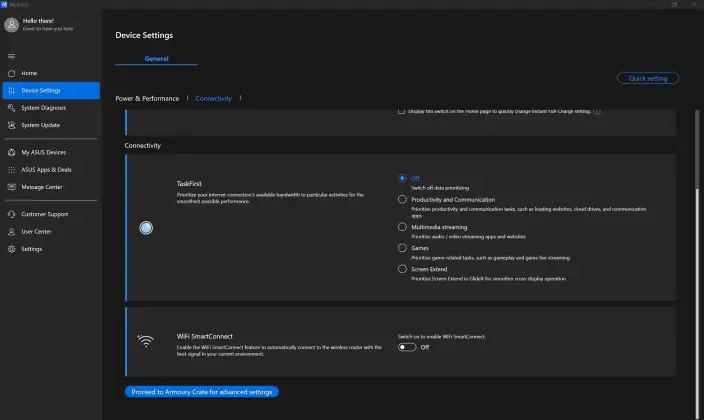Jump to Power & Performance section
The image size is (704, 420).
coord(147,98)
